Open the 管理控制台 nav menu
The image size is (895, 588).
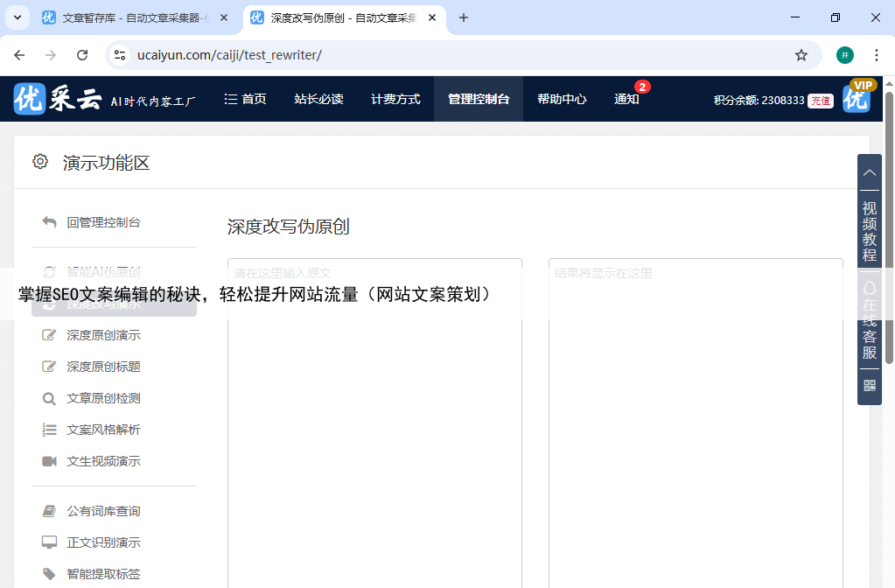tap(478, 100)
